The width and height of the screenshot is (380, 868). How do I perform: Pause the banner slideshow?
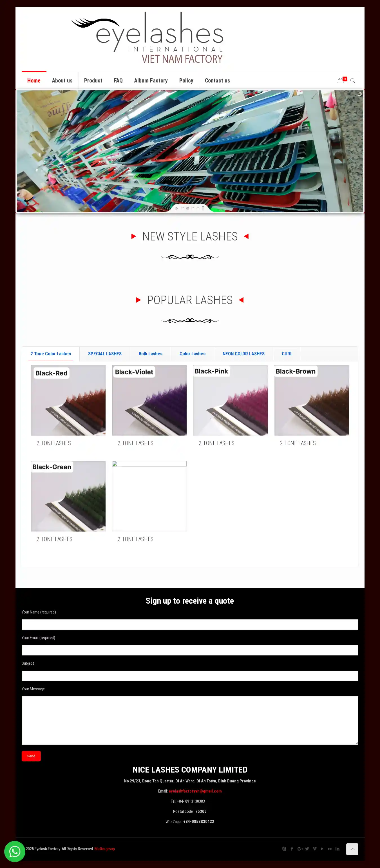point(203,208)
